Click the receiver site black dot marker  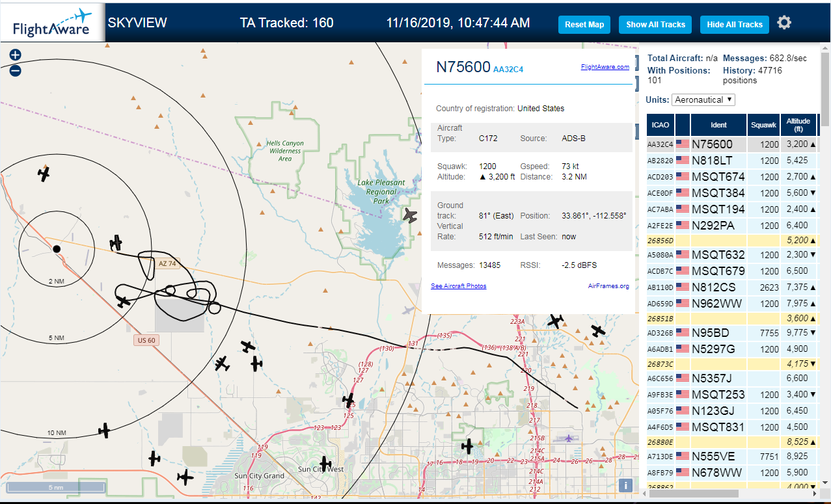click(x=57, y=248)
